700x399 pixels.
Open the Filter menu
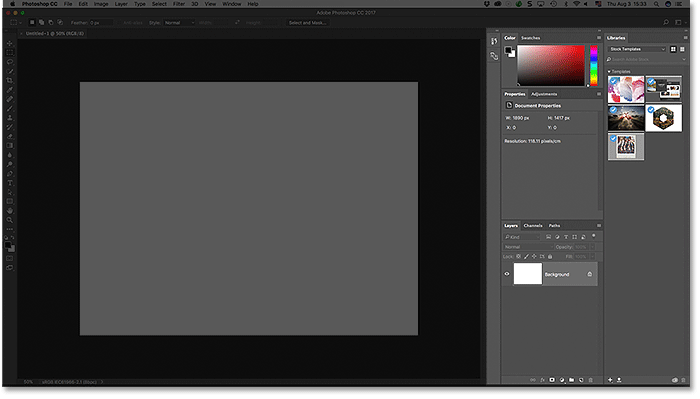(179, 4)
